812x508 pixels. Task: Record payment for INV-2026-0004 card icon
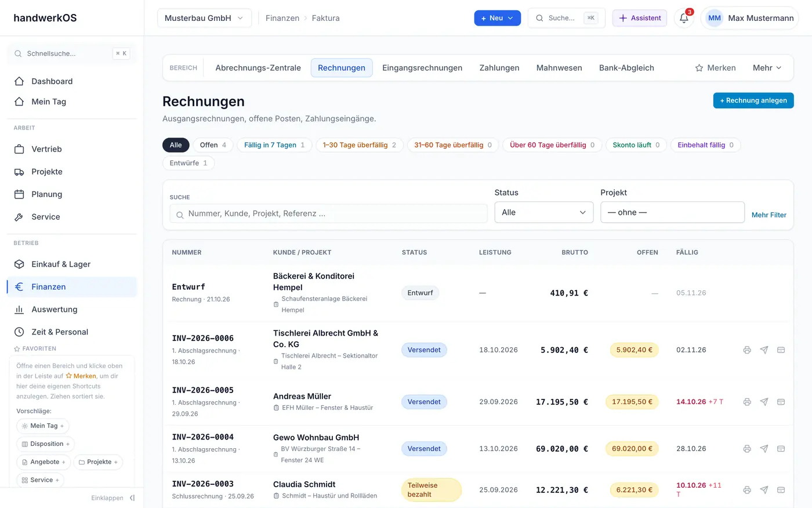(x=781, y=449)
